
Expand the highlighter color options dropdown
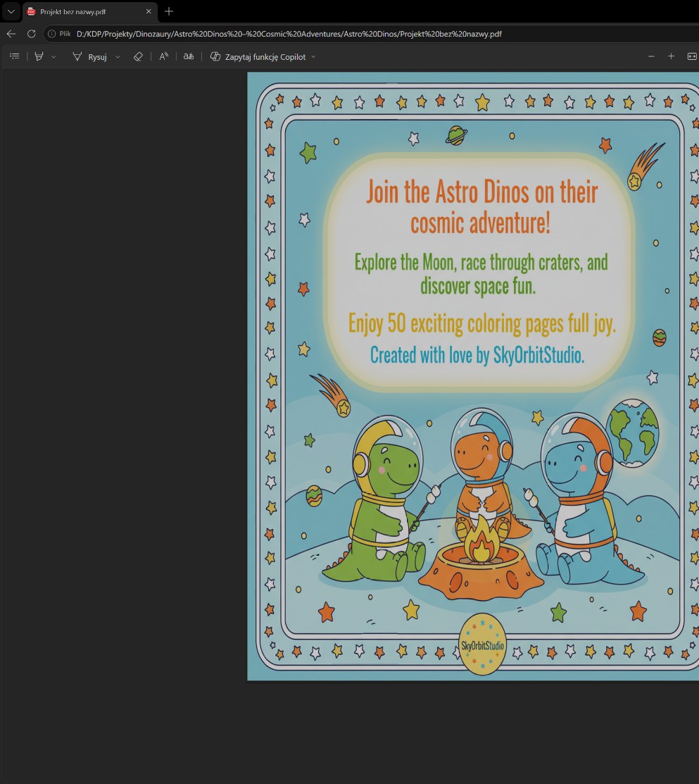[53, 57]
